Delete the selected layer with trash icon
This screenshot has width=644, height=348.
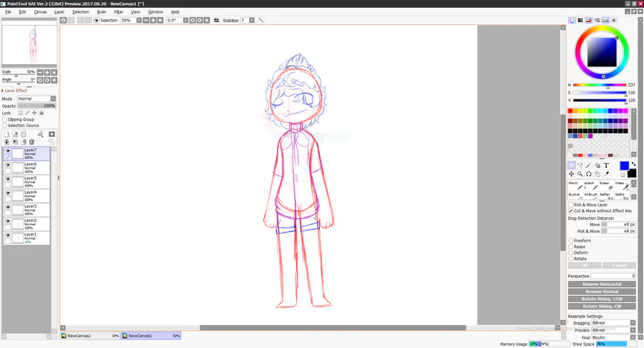tap(31, 141)
